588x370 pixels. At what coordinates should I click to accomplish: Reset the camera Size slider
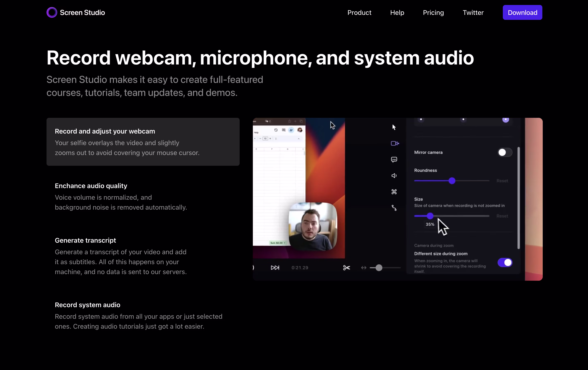click(x=502, y=216)
